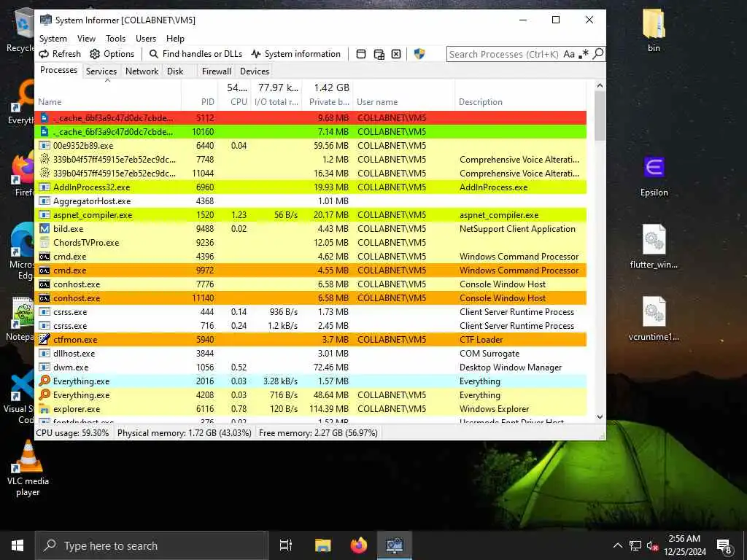Select the bin folder on desktop
This screenshot has height=560, width=747.
654,29
